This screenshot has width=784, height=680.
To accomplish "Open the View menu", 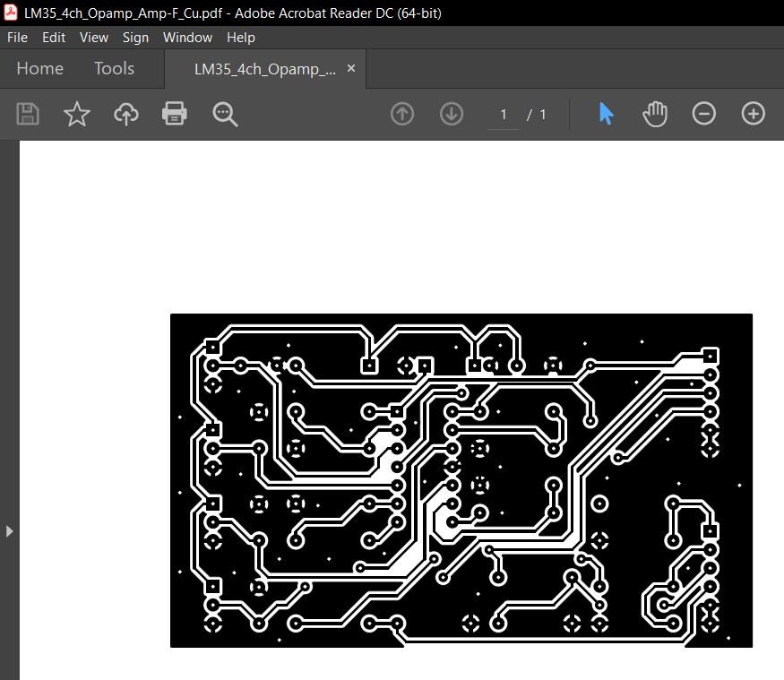I will [x=93, y=38].
